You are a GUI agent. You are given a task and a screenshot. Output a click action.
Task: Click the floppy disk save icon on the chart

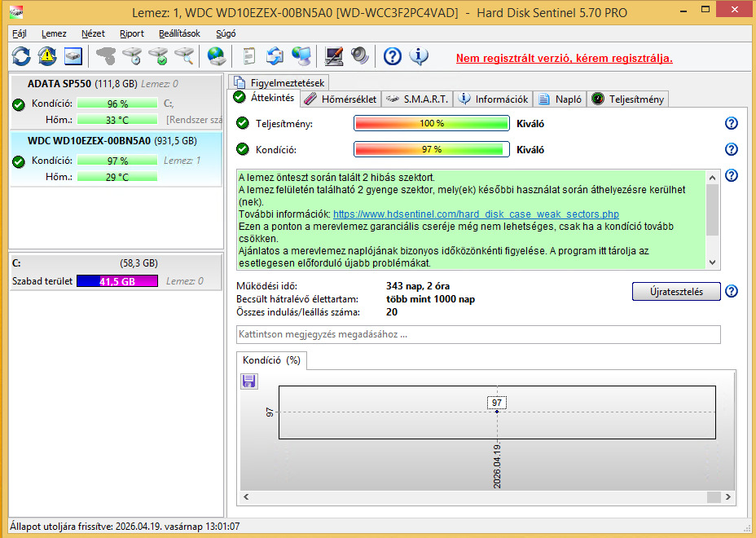(x=248, y=381)
